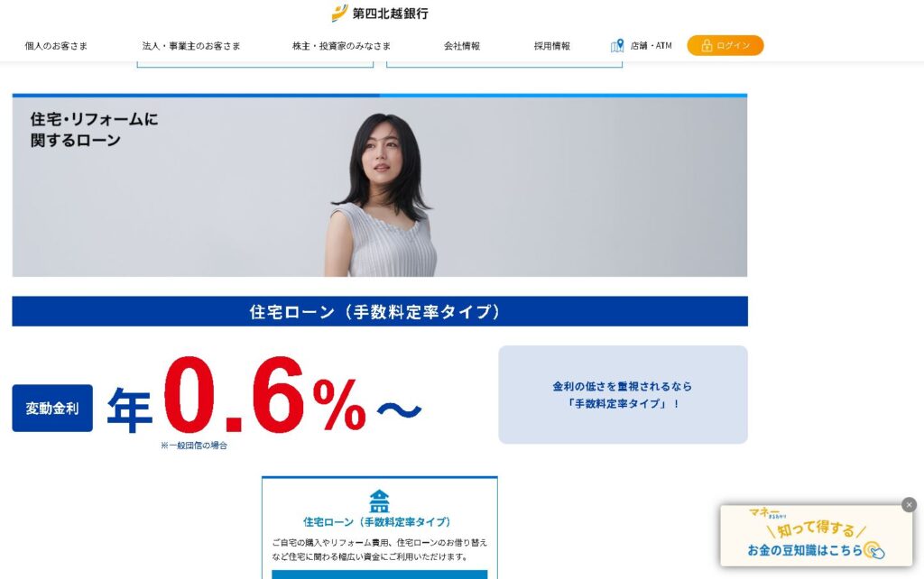Click the 金利の低さを重視されるなら info box
924x579 pixels.
point(623,395)
